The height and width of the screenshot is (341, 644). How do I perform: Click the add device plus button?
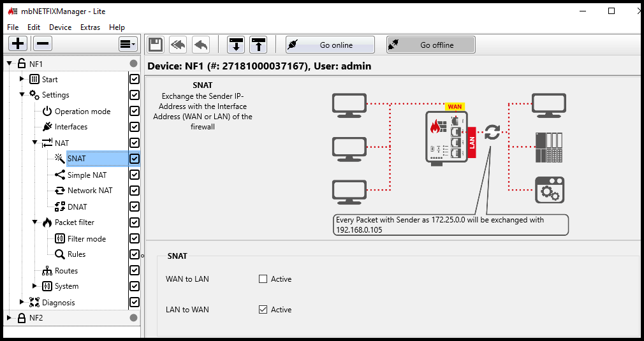(x=18, y=43)
